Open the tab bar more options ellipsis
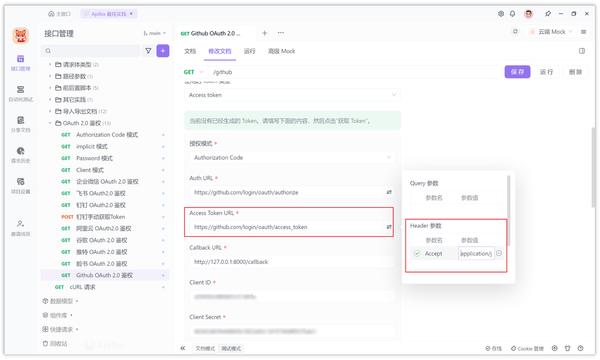The height and width of the screenshot is (360, 600). coord(281,33)
